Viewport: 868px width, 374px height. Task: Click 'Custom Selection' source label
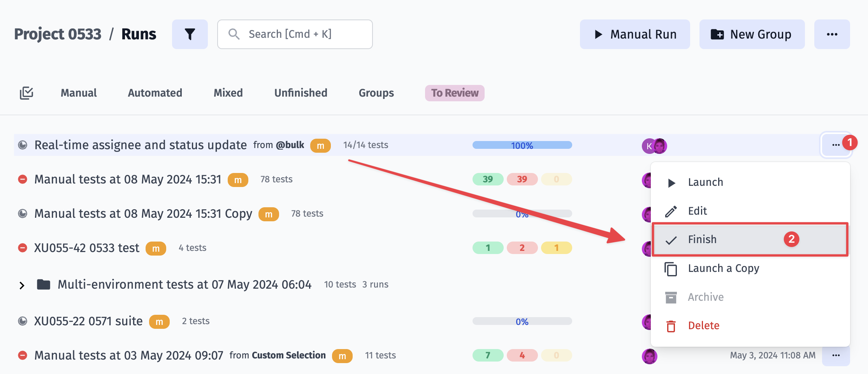click(x=288, y=355)
